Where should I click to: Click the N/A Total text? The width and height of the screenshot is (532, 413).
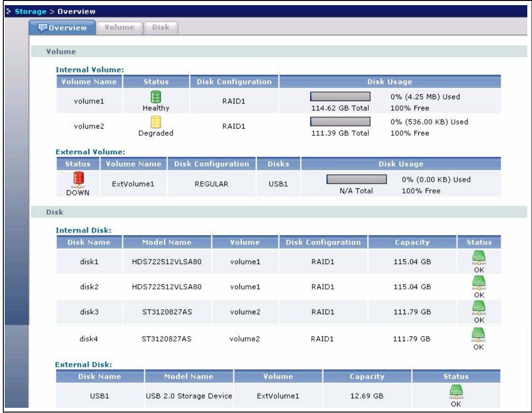click(356, 191)
